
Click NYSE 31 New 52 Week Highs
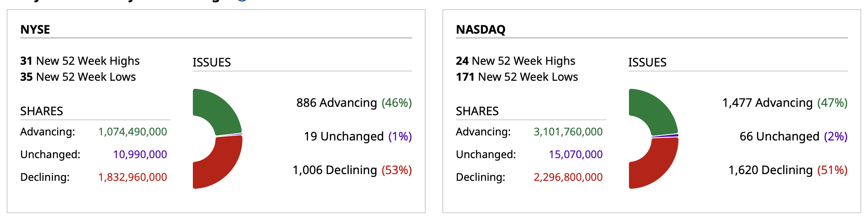pyautogui.click(x=80, y=61)
